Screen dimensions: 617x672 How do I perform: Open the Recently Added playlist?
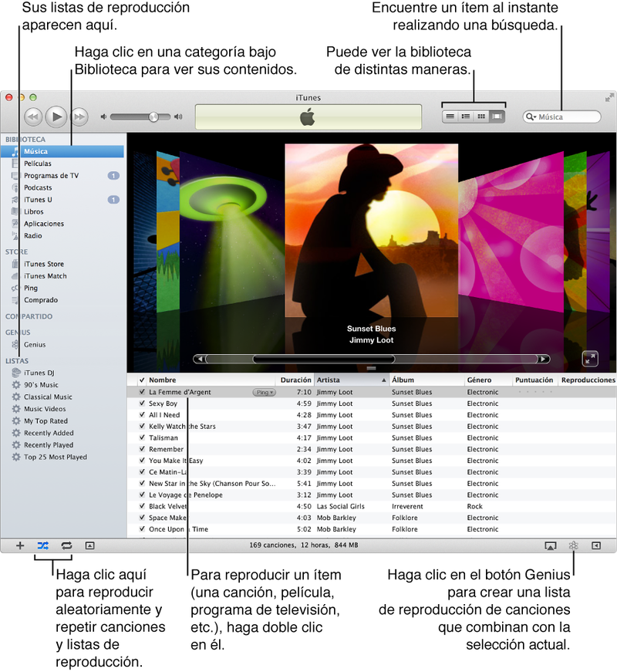tap(49, 432)
